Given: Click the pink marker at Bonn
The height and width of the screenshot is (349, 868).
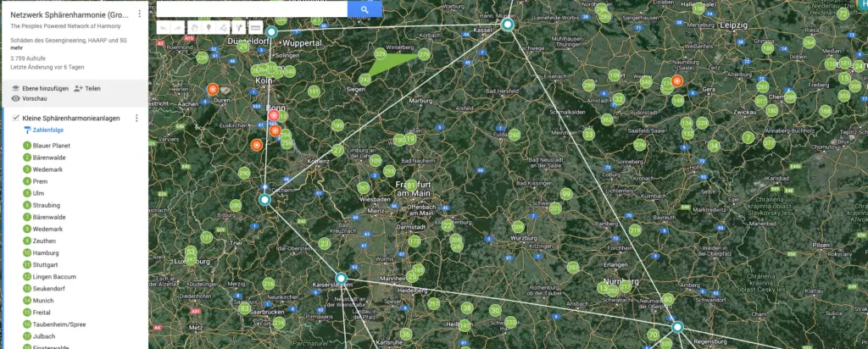Looking at the screenshot, I should pos(274,115).
